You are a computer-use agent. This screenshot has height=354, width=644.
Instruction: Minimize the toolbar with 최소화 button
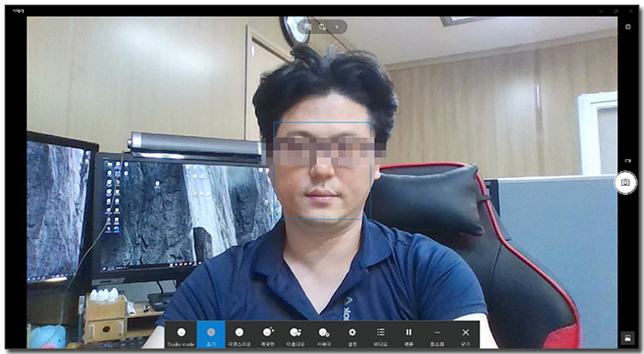coord(437,335)
